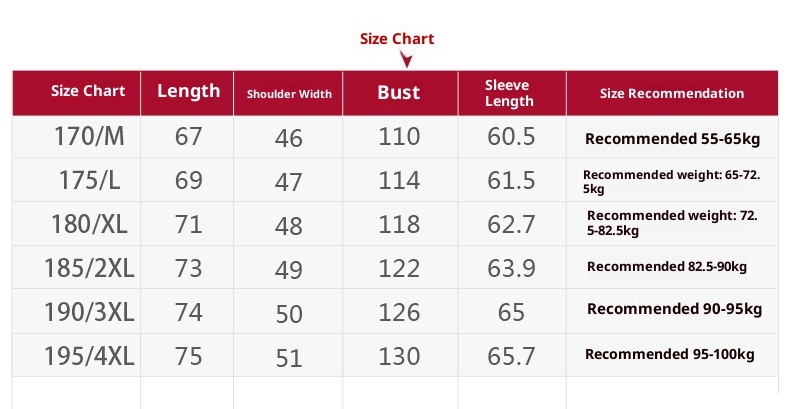Select the Shoulder Width column header
The width and height of the screenshot is (790, 409).
[x=289, y=94]
